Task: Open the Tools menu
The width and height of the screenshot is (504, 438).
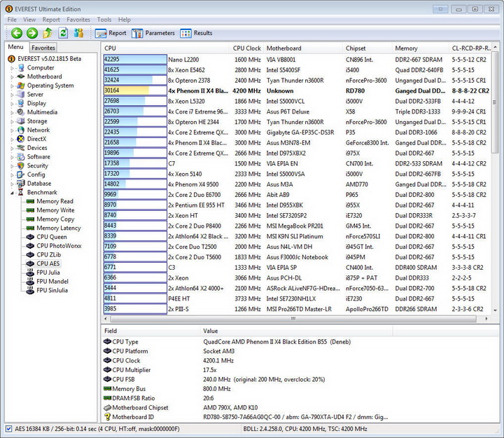Action: click(x=104, y=20)
